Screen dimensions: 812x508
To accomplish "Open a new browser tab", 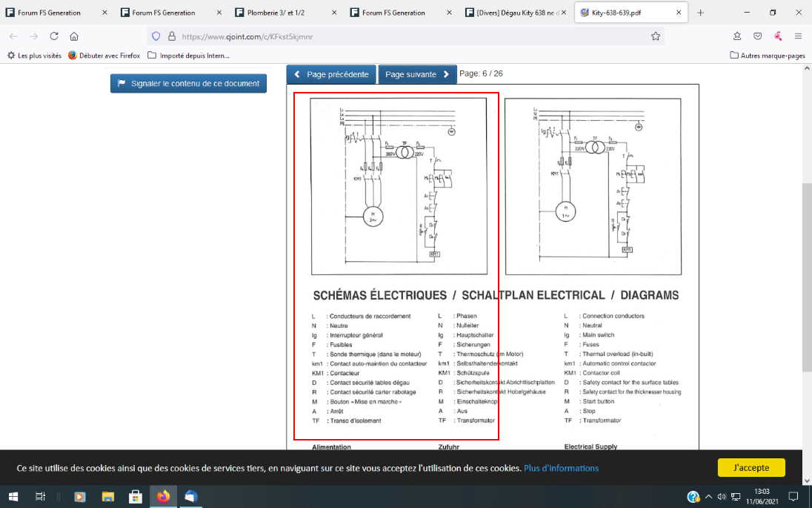I will click(700, 13).
